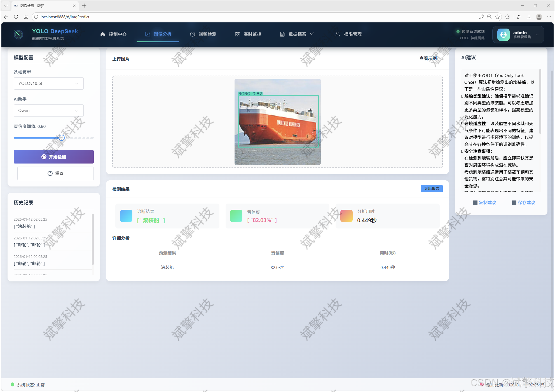555x392 pixels.
Task: Open browser extensions puzzle icon
Action: [507, 17]
